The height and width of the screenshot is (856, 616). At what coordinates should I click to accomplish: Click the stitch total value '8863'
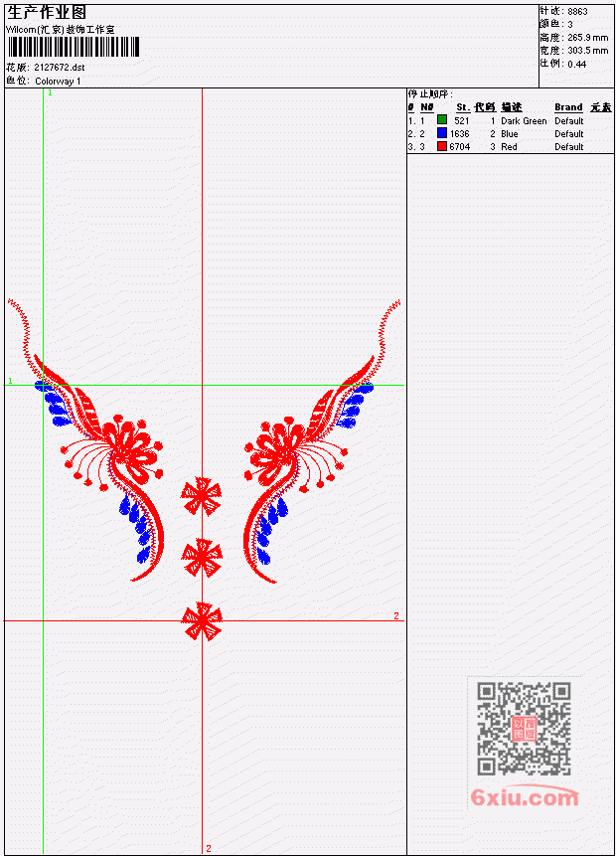[x=578, y=12]
